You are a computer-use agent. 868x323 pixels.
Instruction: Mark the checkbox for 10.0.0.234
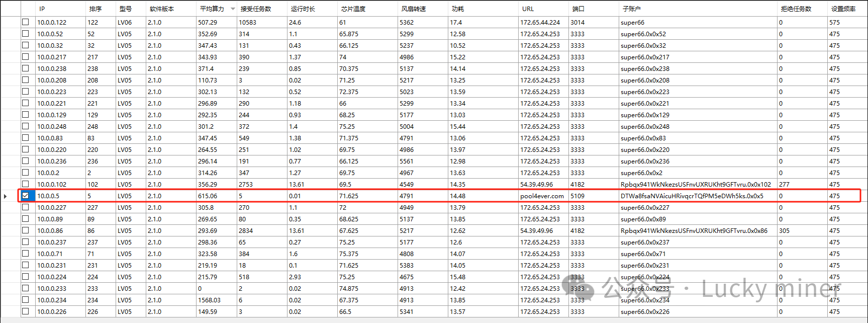(26, 300)
